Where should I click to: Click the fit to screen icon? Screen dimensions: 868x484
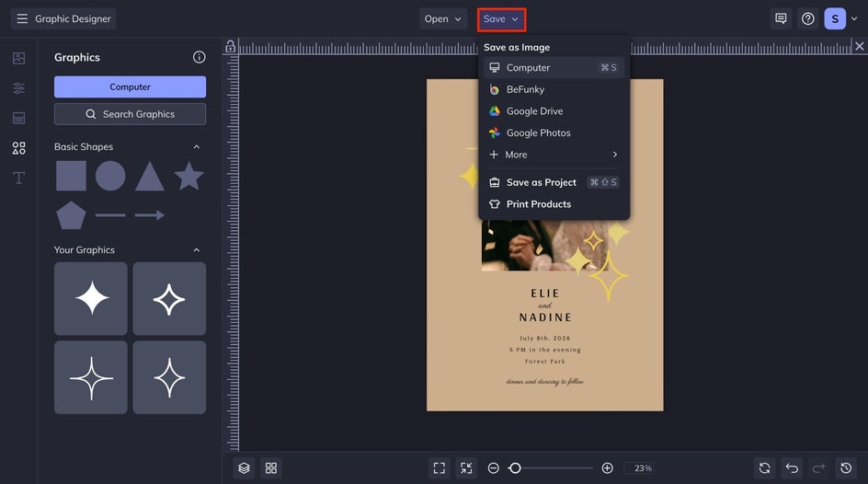pyautogui.click(x=439, y=468)
